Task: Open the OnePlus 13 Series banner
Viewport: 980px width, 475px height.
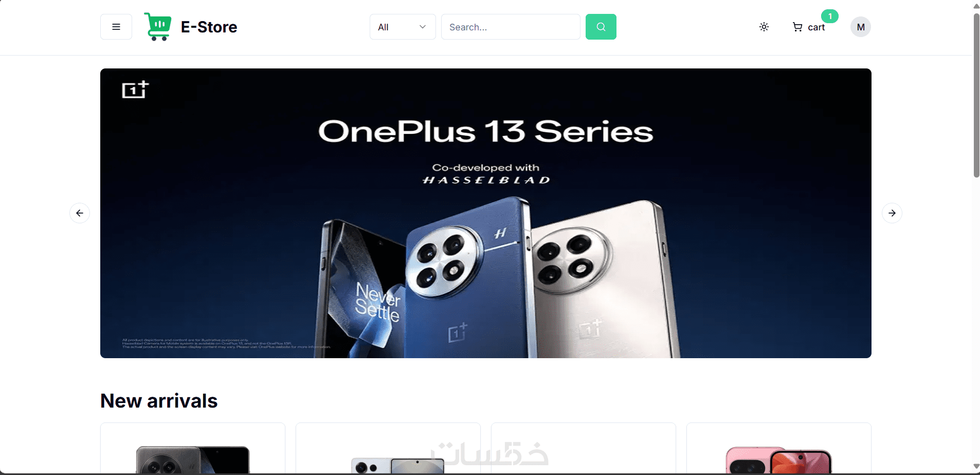Action: tap(486, 213)
